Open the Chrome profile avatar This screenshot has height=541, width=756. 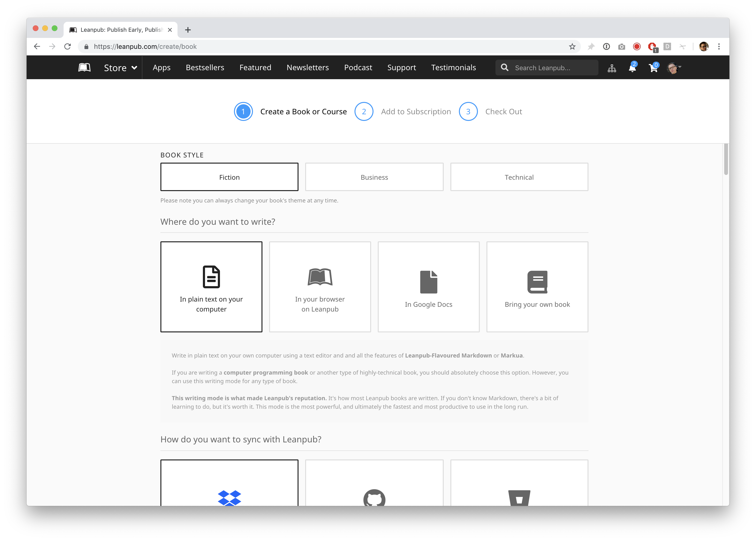[x=704, y=47]
